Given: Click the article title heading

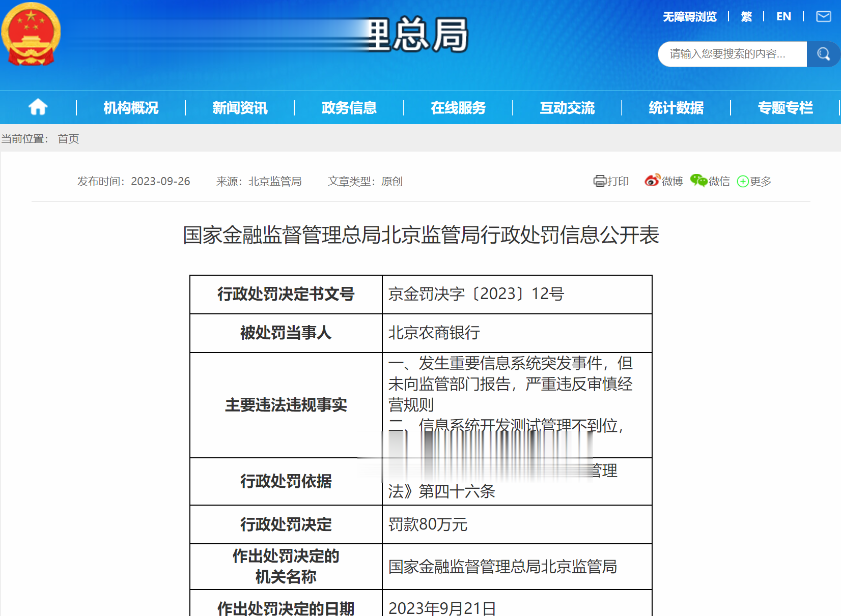Looking at the screenshot, I should click(421, 235).
